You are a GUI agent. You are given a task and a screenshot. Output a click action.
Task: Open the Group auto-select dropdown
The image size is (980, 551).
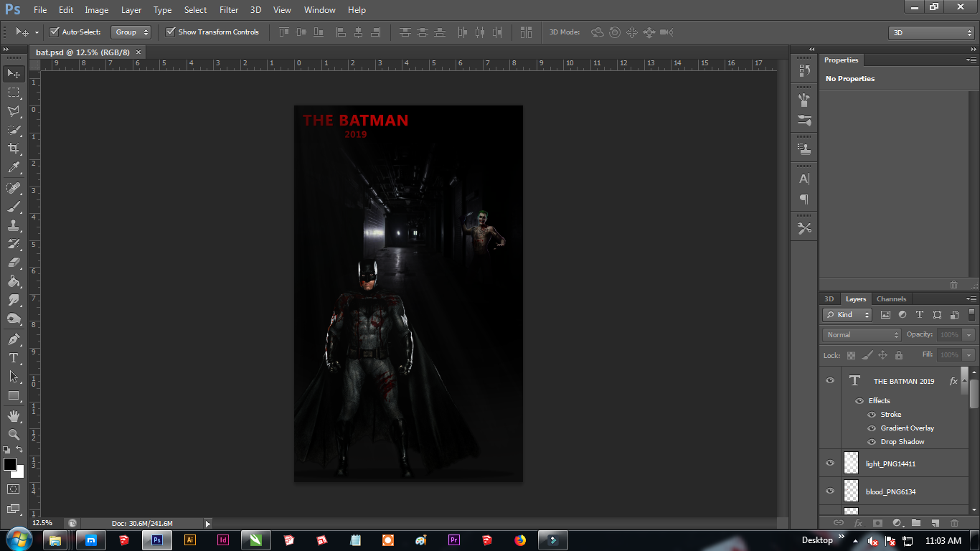click(x=132, y=32)
